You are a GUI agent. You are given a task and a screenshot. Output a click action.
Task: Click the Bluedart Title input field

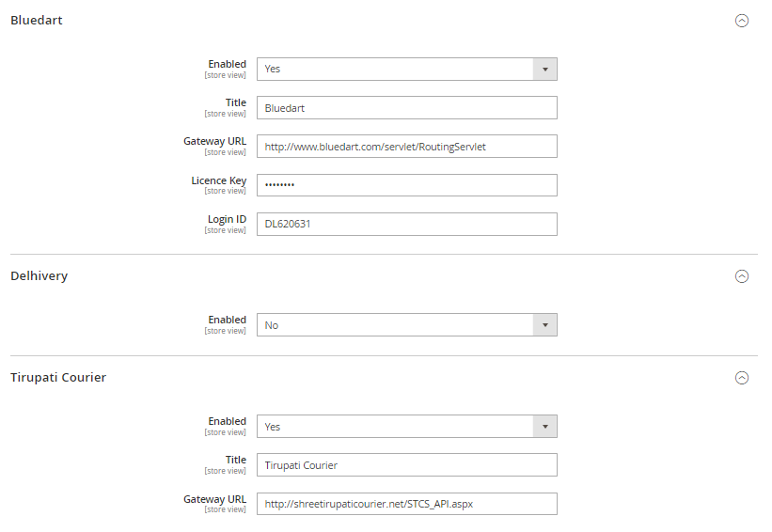[x=407, y=108]
